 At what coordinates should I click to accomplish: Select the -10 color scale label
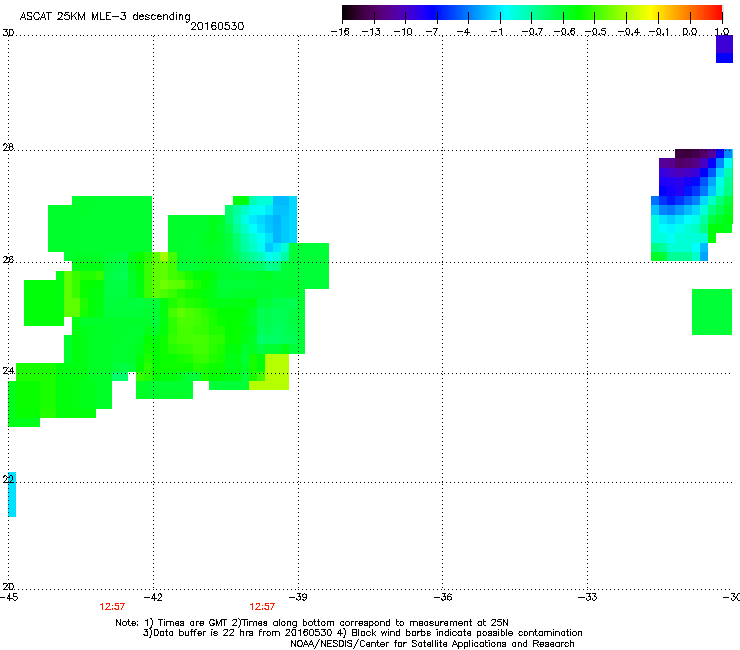(x=403, y=32)
